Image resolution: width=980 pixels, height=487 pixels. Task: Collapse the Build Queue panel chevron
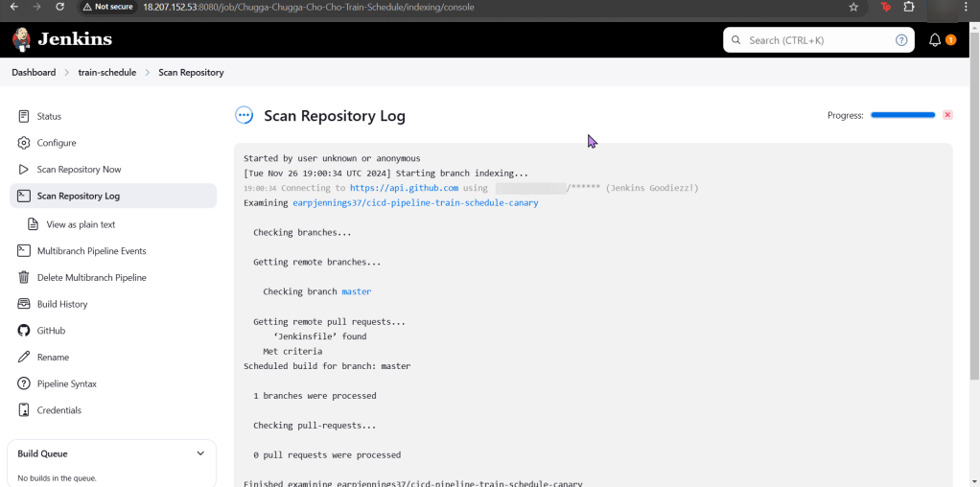tap(200, 453)
